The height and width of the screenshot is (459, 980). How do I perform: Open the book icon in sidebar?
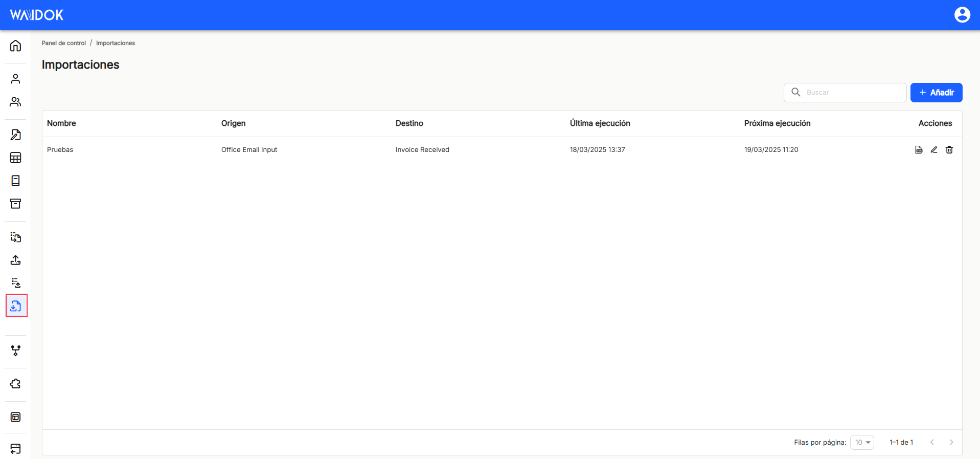point(15,181)
